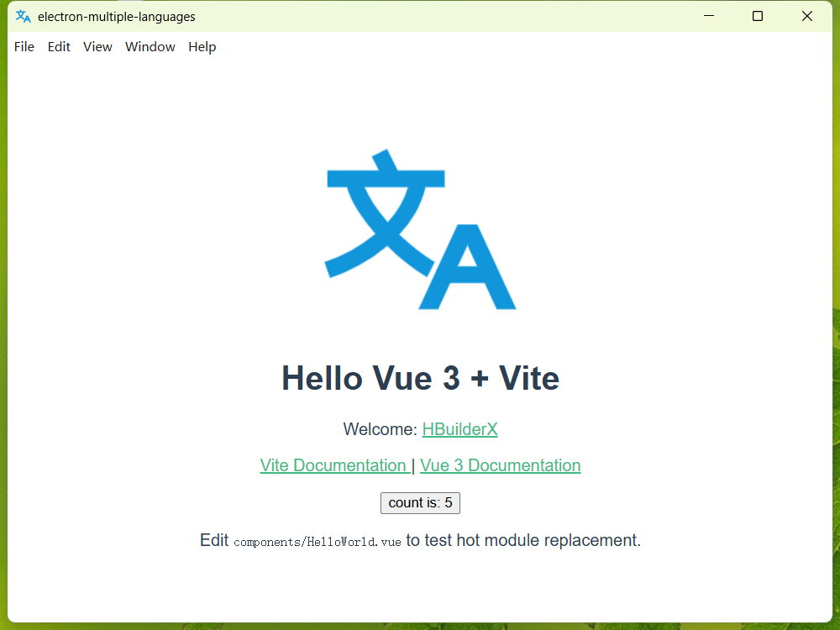Click the "Hello Vue 3 + Vite" heading

point(421,378)
